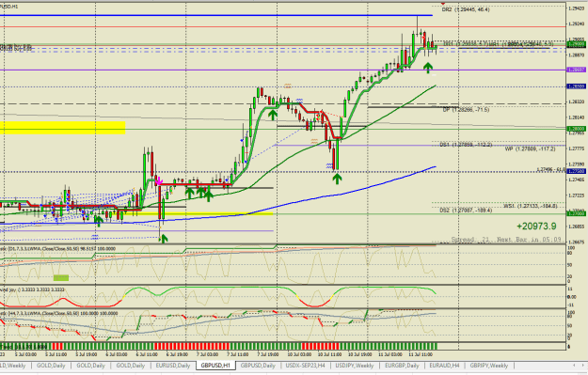The height and width of the screenshot is (375, 588).
Task: Click the green 1.28000 price tag on axis
Action: click(576, 129)
